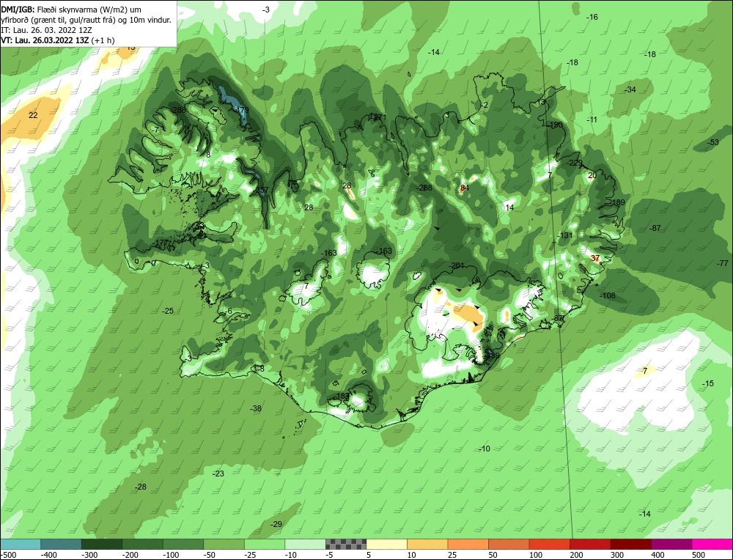Click the '22' value over the yellow patch

[33, 115]
